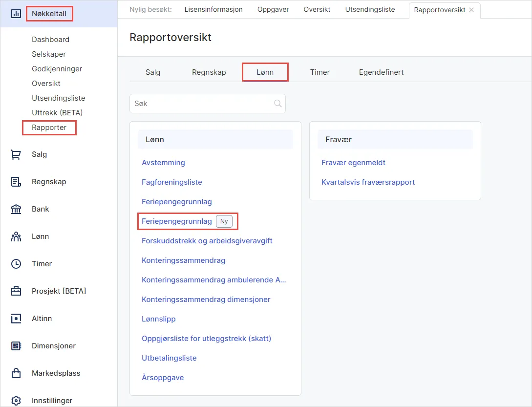Close the Rapportoversikt tab
The height and width of the screenshot is (407, 532).
pos(470,9)
